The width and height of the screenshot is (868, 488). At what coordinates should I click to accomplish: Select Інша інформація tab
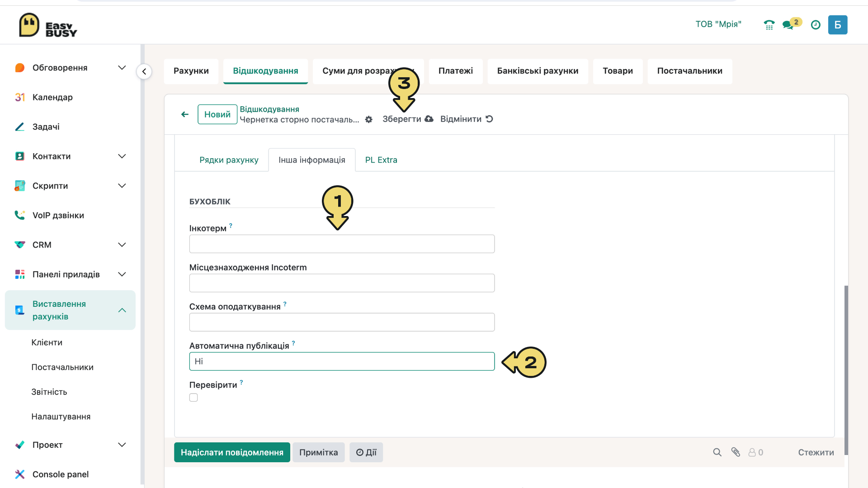click(312, 160)
